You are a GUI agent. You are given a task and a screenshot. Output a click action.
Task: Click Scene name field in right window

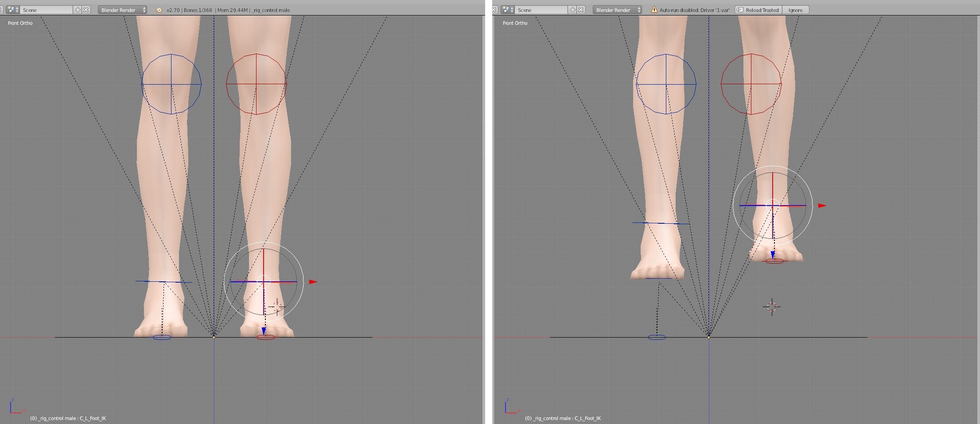click(541, 10)
